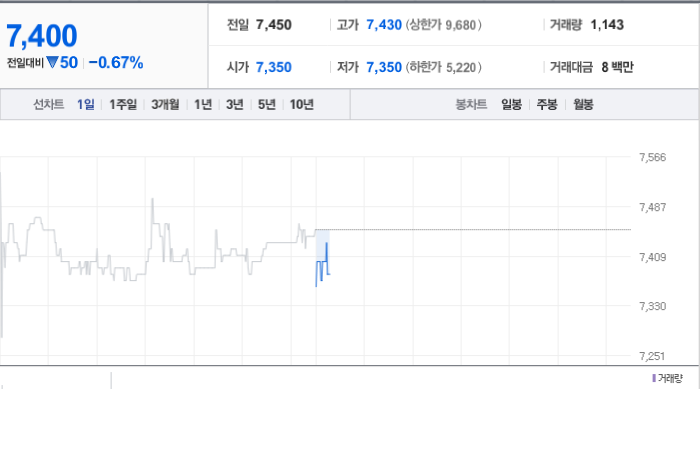Click the 상한가 9,680 text

coord(443,25)
